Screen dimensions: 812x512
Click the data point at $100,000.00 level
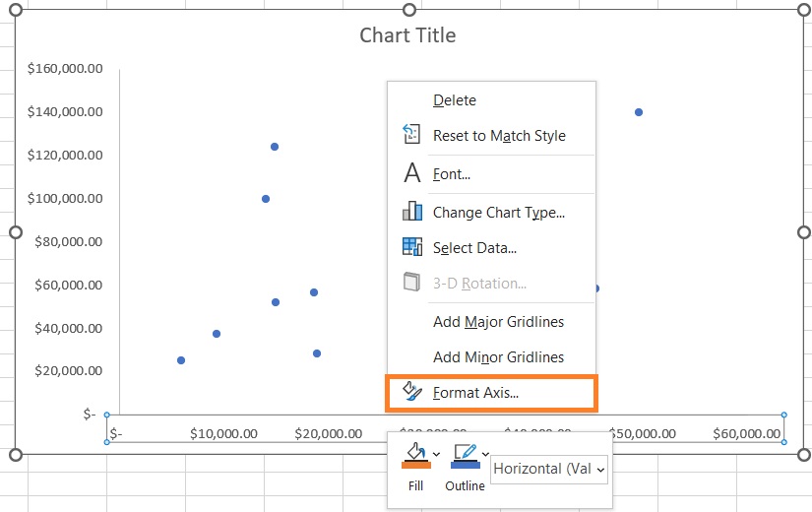tap(266, 199)
